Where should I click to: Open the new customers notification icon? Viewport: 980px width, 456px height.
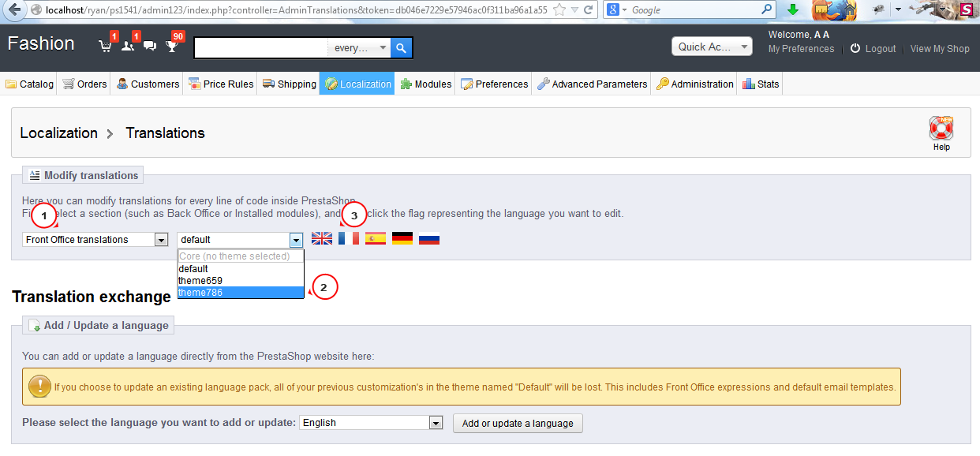127,46
